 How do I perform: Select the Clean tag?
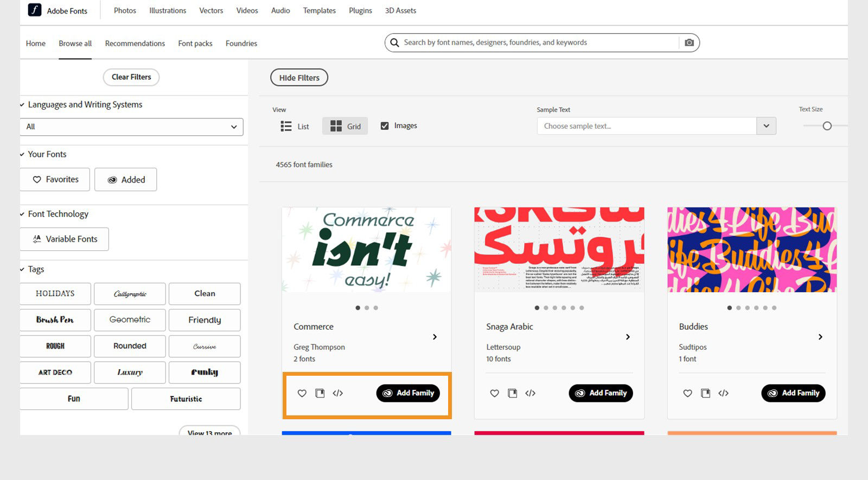coord(205,294)
